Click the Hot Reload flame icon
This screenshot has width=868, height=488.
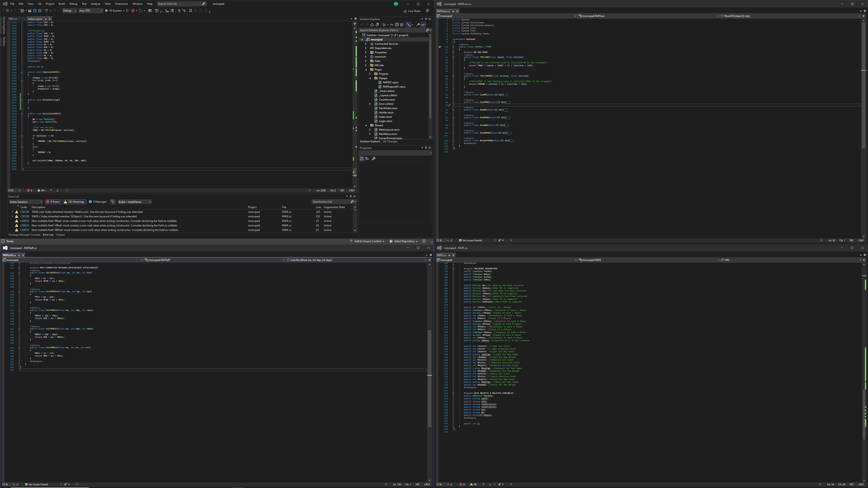point(133,11)
